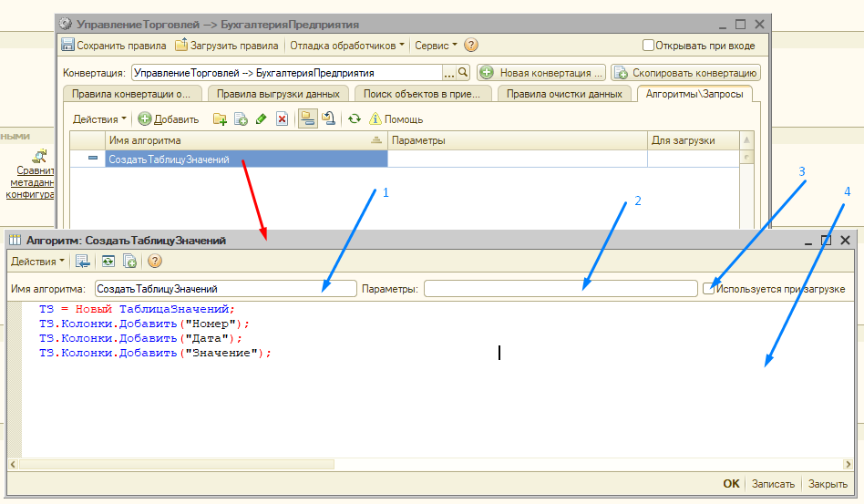Switch to the Правила конвертации о... tab
Screen dimensions: 864x504
[131, 94]
